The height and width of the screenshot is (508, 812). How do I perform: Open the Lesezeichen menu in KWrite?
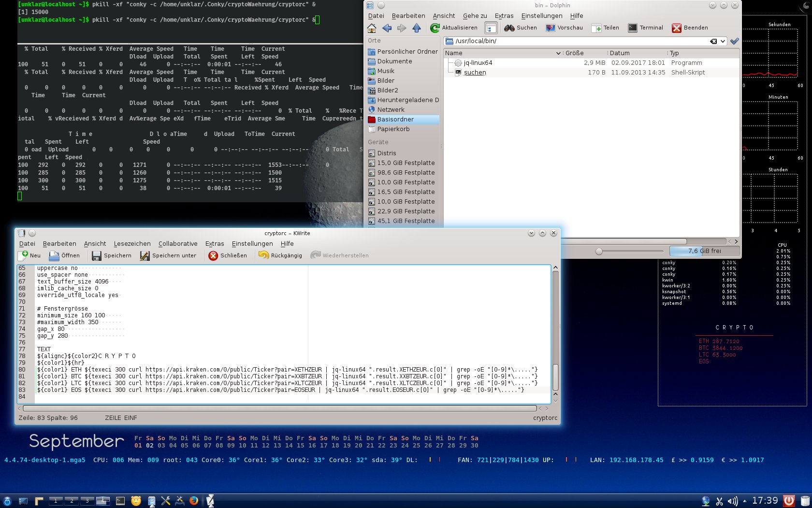tap(132, 244)
